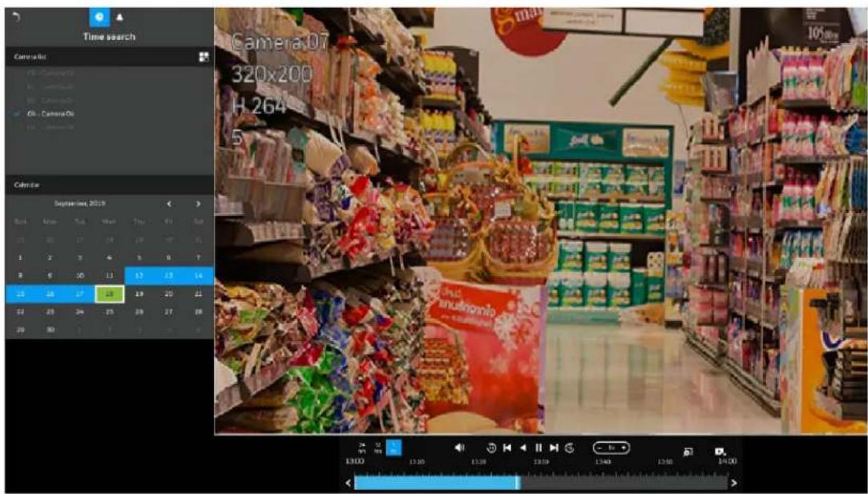Select September 10 in the calendar
The height and width of the screenshot is (494, 868).
click(x=80, y=275)
